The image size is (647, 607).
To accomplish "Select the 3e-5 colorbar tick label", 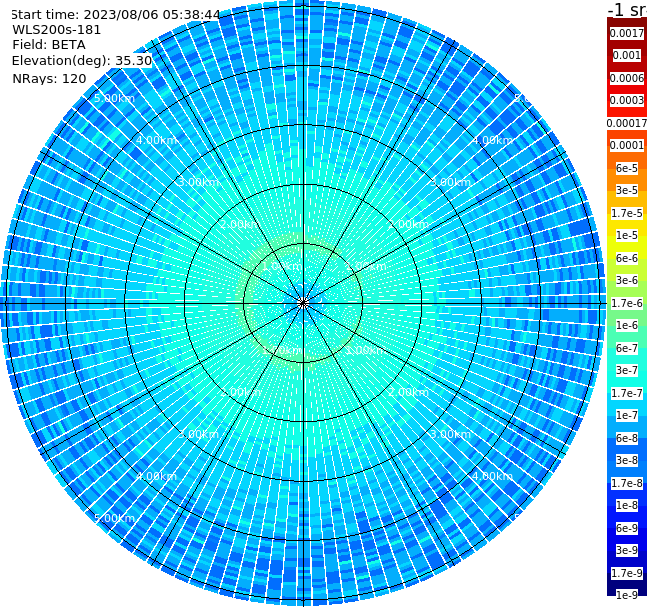I will click(627, 190).
